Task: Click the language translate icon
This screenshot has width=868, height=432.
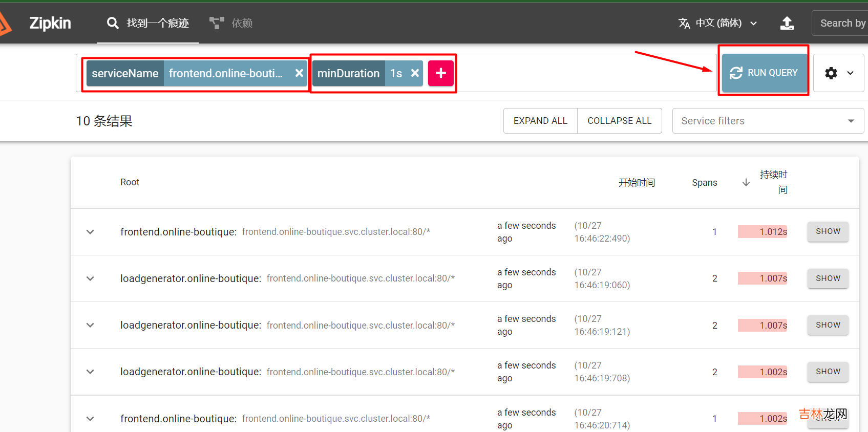Action: (x=684, y=23)
